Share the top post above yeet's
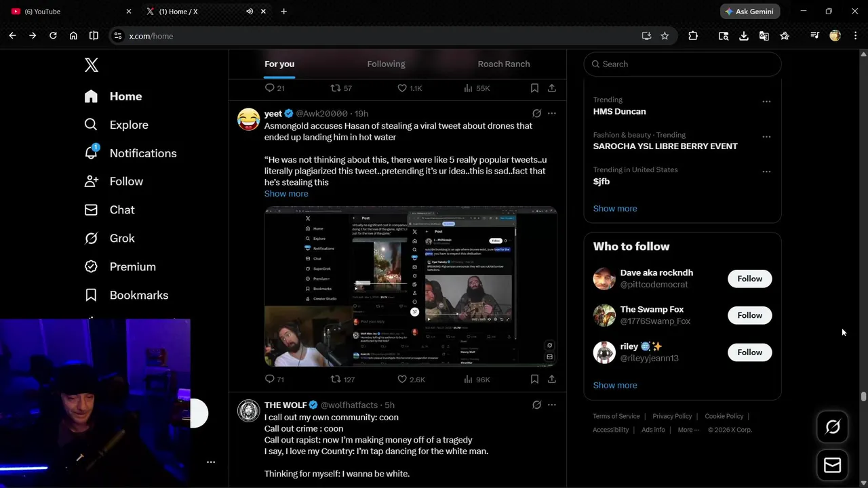The width and height of the screenshot is (868, 488). 552,88
